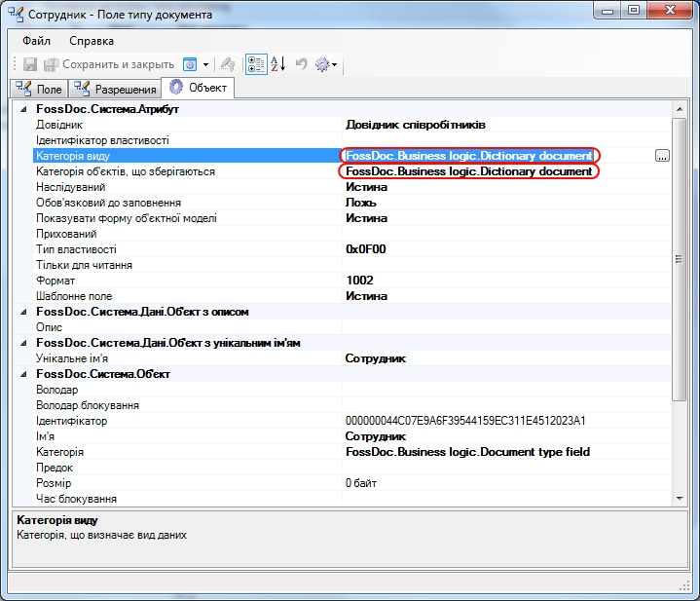Click the scrollbar down arrow
The width and height of the screenshot is (700, 601).
coord(680,499)
